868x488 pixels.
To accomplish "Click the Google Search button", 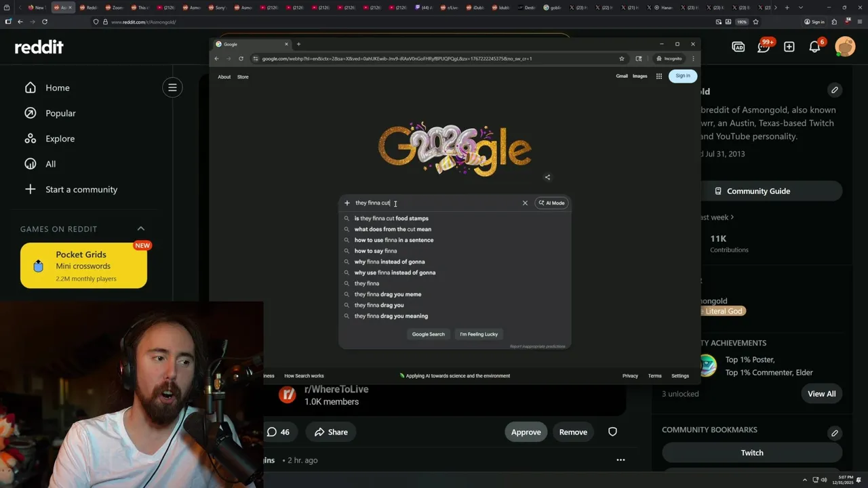I will pyautogui.click(x=429, y=334).
